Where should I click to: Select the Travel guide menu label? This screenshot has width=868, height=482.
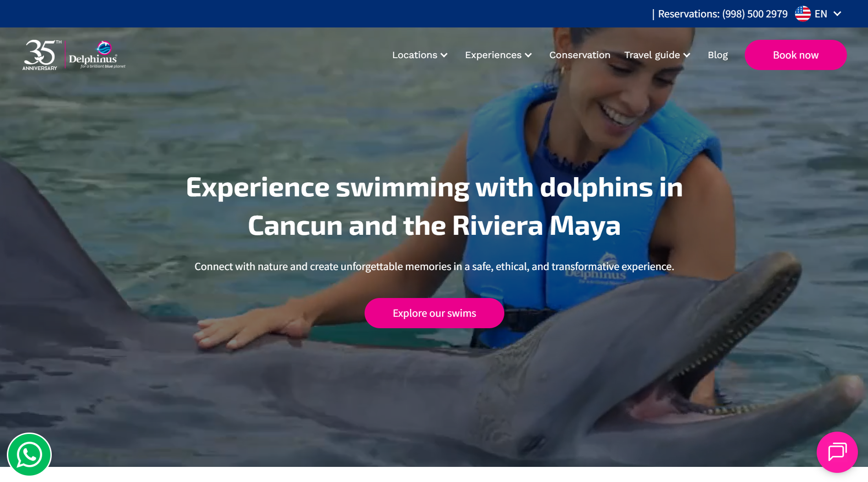[652, 55]
